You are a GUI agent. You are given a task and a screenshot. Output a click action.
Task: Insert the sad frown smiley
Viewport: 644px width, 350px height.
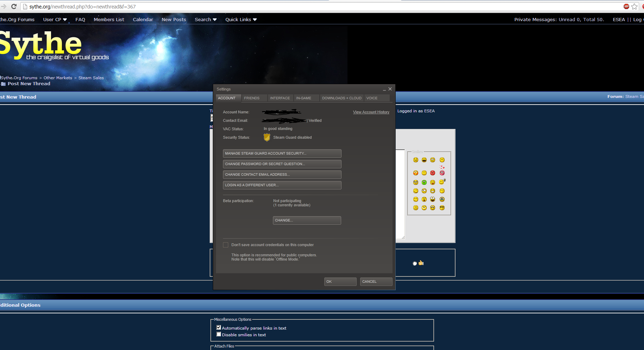click(416, 160)
